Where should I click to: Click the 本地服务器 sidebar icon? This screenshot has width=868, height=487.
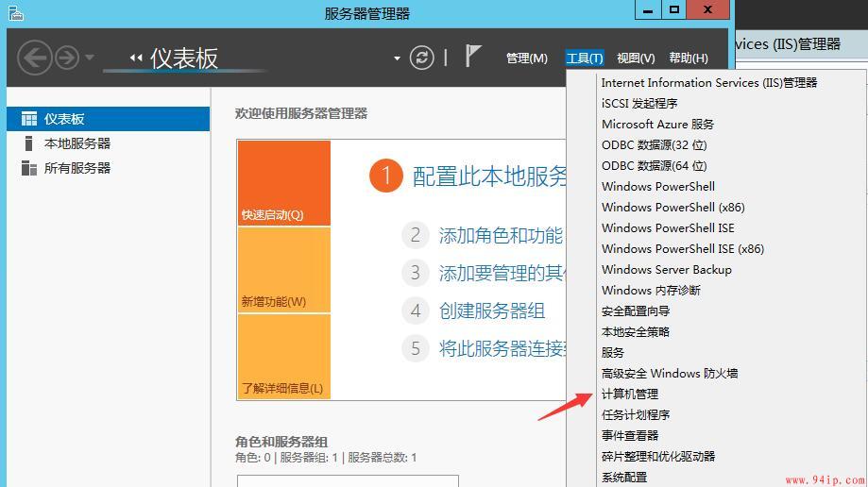[x=28, y=143]
